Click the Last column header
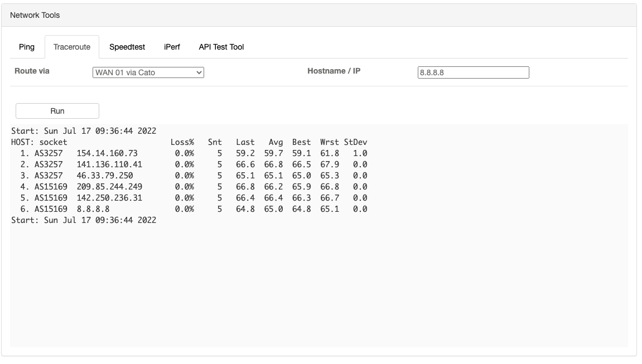642x364 pixels. (245, 142)
